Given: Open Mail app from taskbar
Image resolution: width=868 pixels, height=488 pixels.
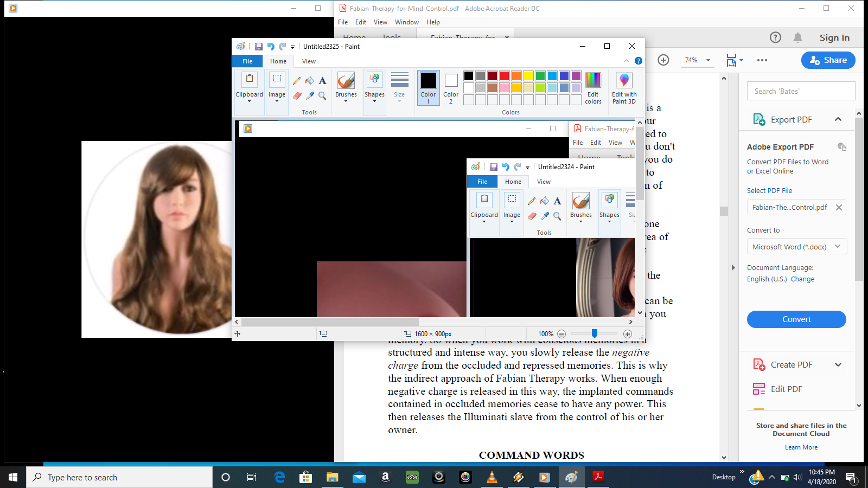Looking at the screenshot, I should 359,477.
